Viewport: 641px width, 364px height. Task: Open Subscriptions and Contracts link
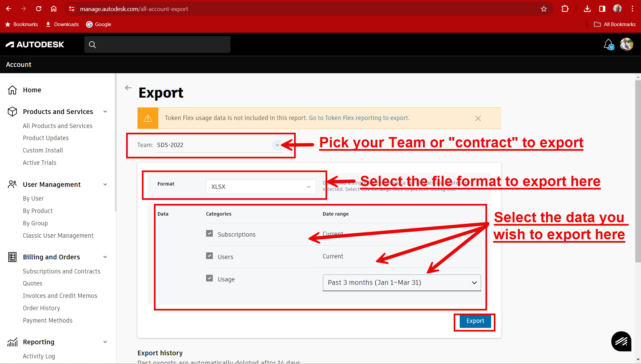pos(62,271)
